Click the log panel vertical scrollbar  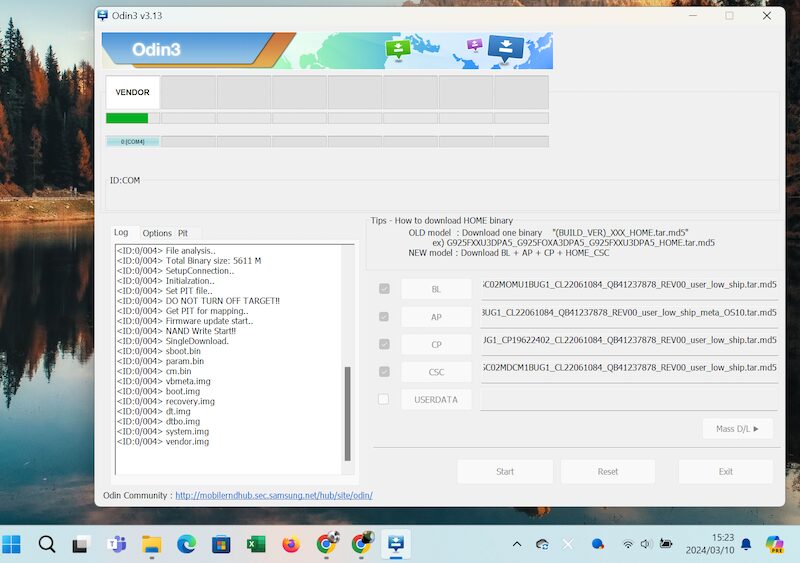pyautogui.click(x=348, y=410)
